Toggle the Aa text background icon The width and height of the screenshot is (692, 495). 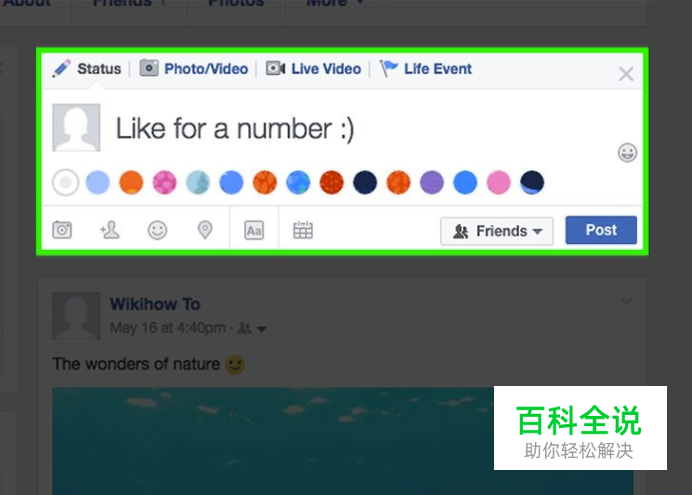click(254, 230)
